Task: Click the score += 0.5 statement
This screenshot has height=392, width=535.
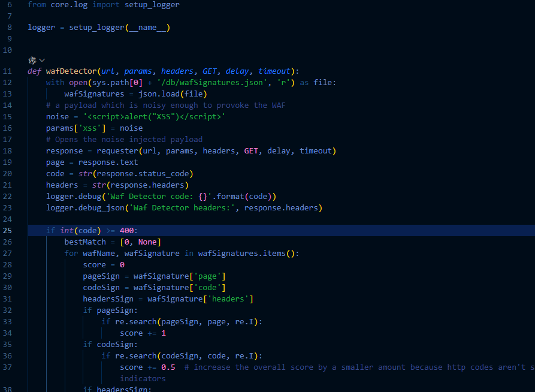Action: tap(147, 367)
